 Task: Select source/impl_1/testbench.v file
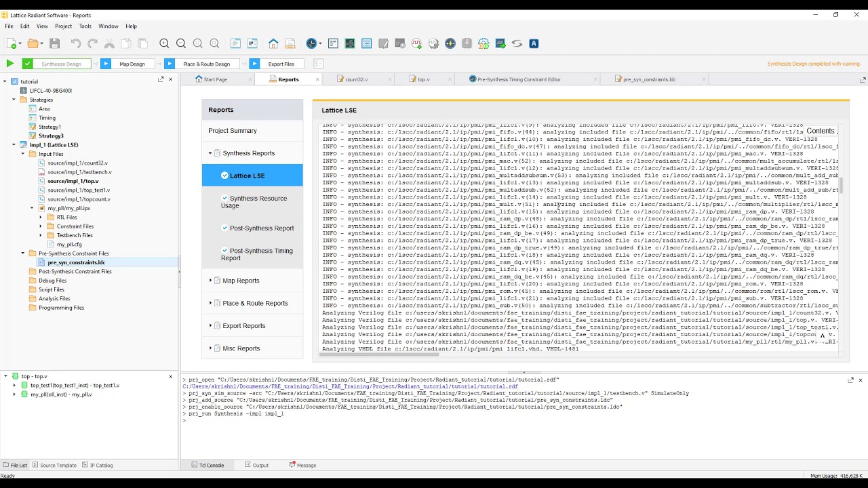pos(79,172)
